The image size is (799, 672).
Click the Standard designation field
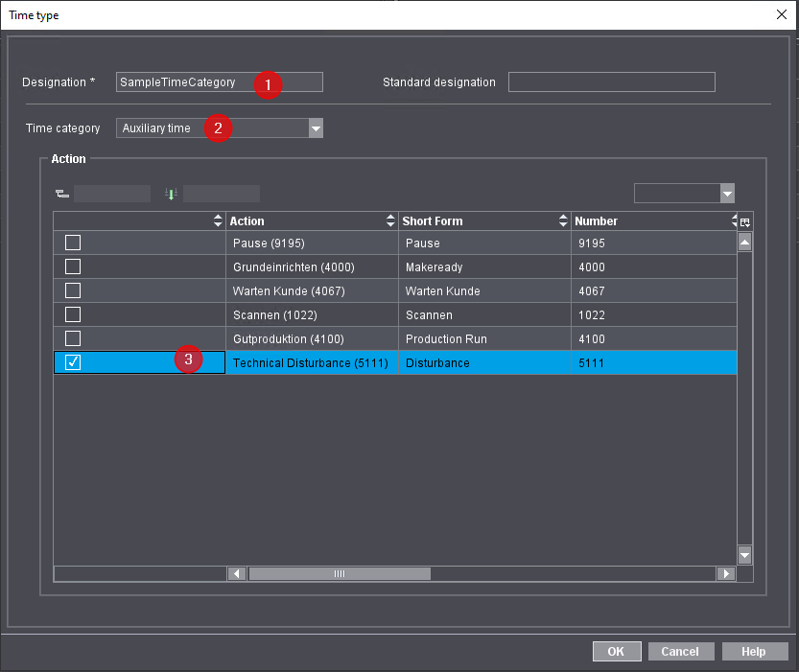click(611, 81)
